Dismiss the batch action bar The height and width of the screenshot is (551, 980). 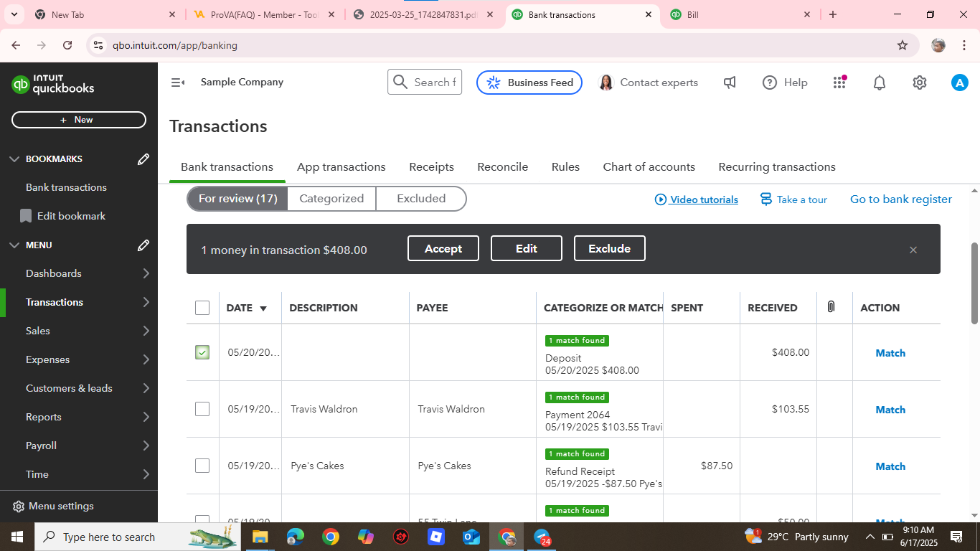click(913, 250)
